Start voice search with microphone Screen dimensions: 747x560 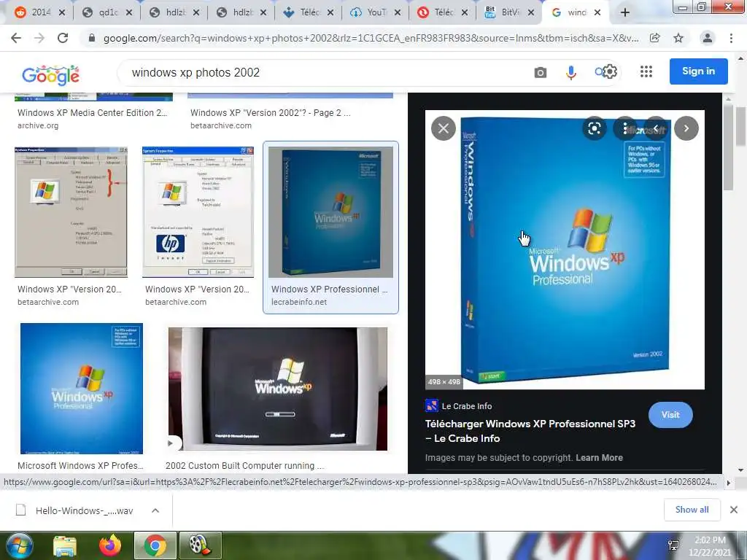click(570, 72)
